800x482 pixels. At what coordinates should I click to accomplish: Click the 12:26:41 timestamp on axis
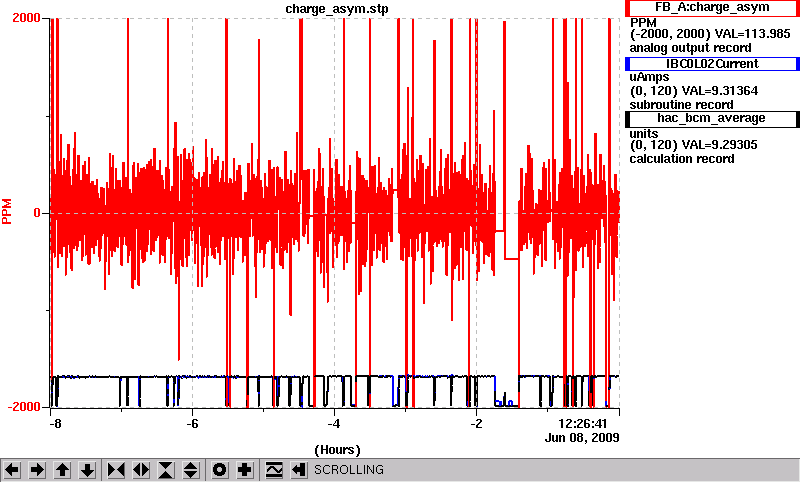click(582, 424)
